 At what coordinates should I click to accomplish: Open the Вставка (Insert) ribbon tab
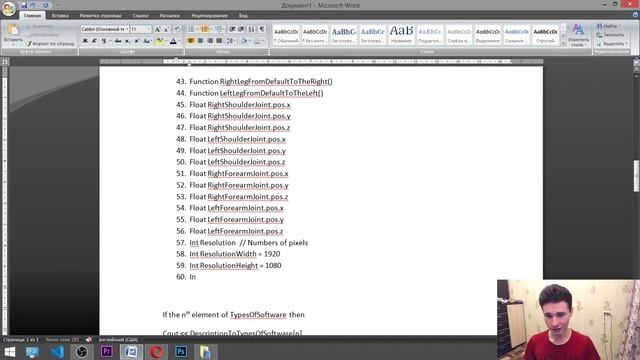coord(60,16)
